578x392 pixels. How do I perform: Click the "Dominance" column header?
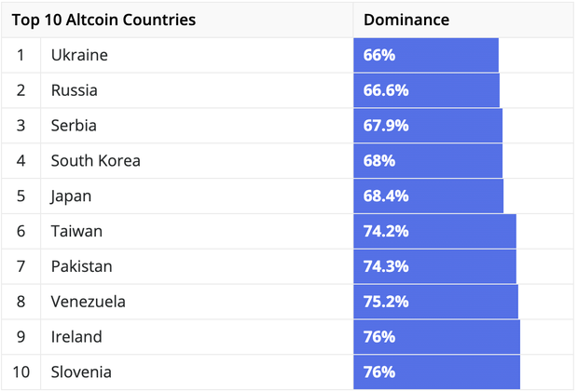[x=406, y=20]
